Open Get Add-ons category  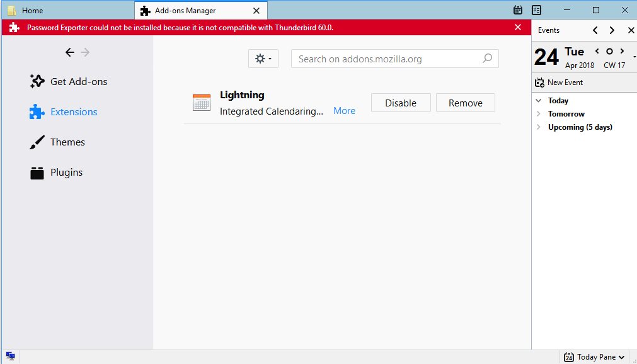point(69,81)
